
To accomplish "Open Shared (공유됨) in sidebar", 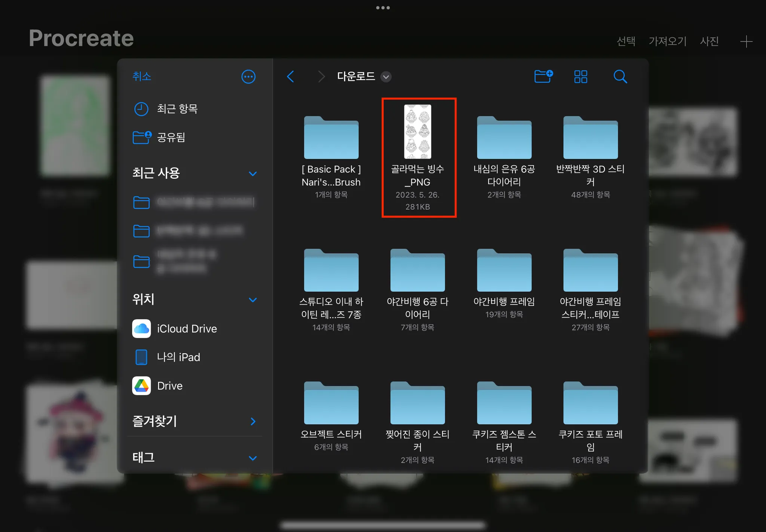I will coord(171,137).
